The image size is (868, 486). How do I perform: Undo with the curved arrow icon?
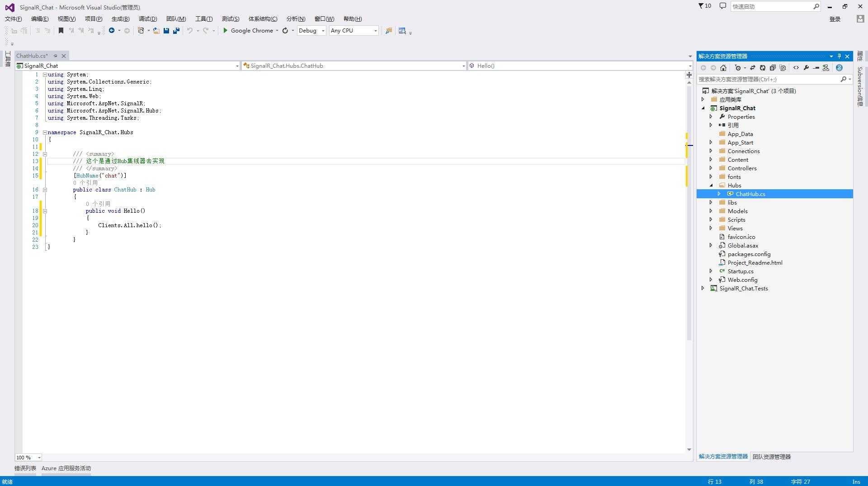click(190, 31)
